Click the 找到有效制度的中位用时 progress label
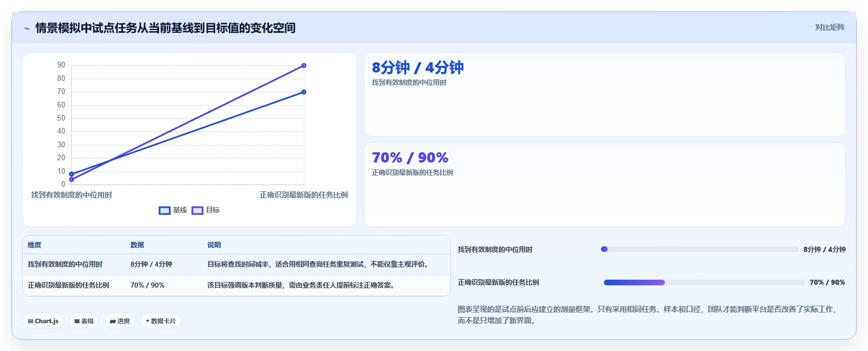This screenshot has height=351, width=868. 495,250
